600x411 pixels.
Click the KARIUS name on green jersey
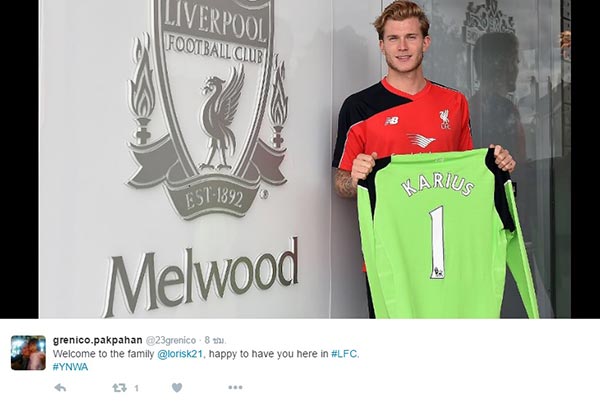tap(437, 184)
